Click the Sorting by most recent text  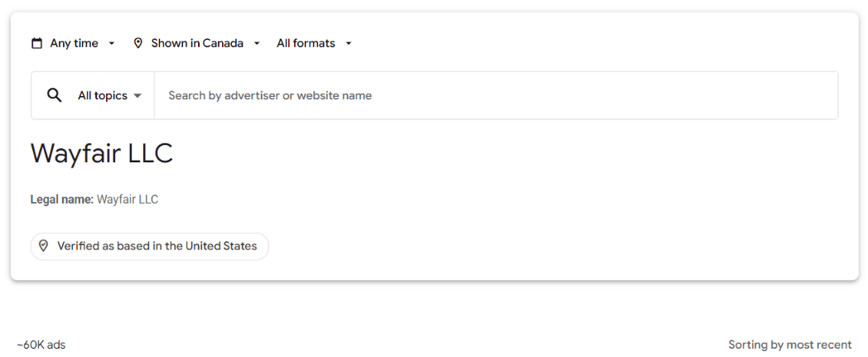(790, 345)
